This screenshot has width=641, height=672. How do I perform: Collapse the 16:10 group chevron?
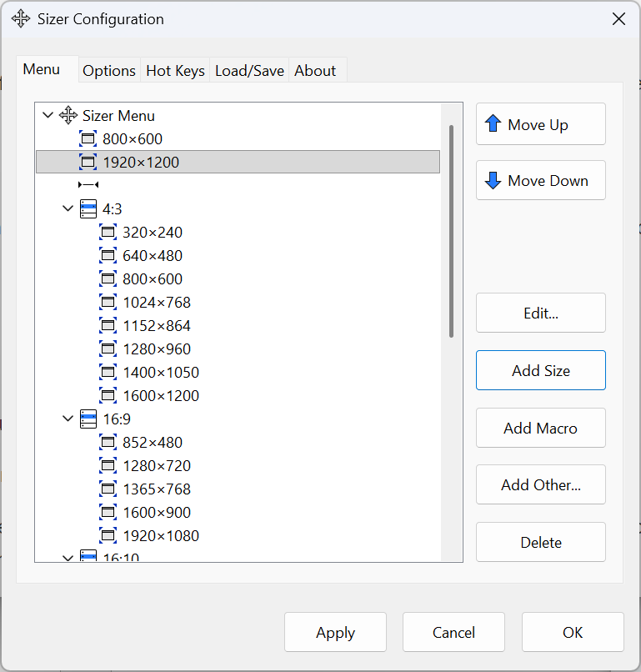68,558
